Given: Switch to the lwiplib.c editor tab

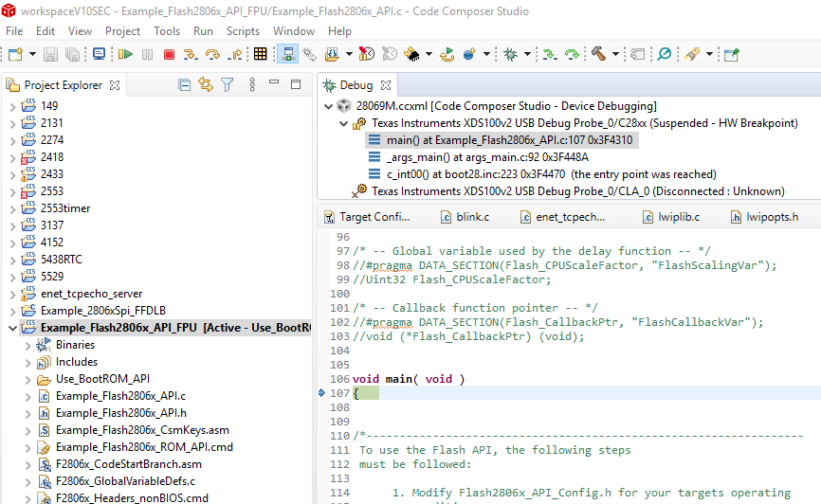Looking at the screenshot, I should coord(672,217).
